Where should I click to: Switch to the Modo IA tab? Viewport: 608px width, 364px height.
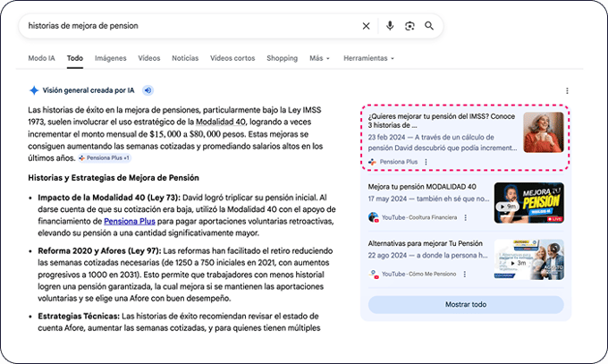point(41,58)
